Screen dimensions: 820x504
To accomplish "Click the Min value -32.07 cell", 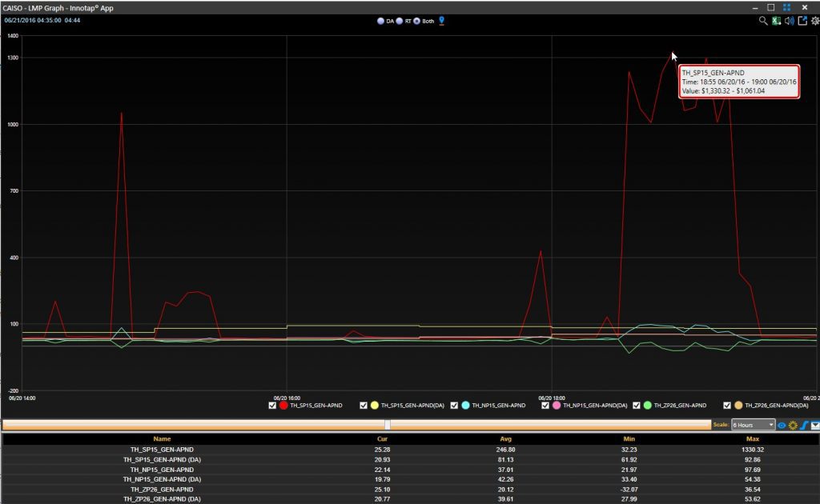I will [x=629, y=490].
